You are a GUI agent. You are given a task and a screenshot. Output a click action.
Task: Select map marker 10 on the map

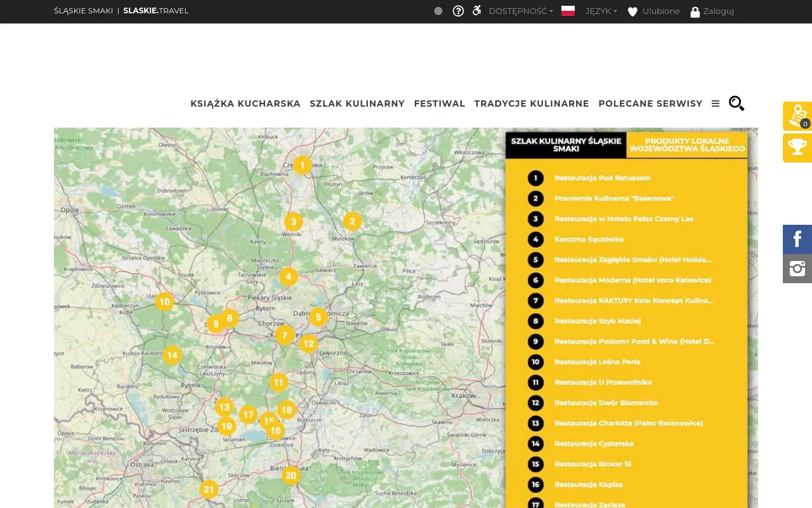tap(164, 302)
